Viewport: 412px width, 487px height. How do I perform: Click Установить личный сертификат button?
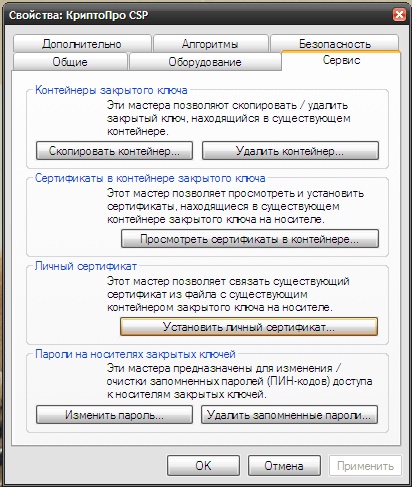click(x=249, y=327)
